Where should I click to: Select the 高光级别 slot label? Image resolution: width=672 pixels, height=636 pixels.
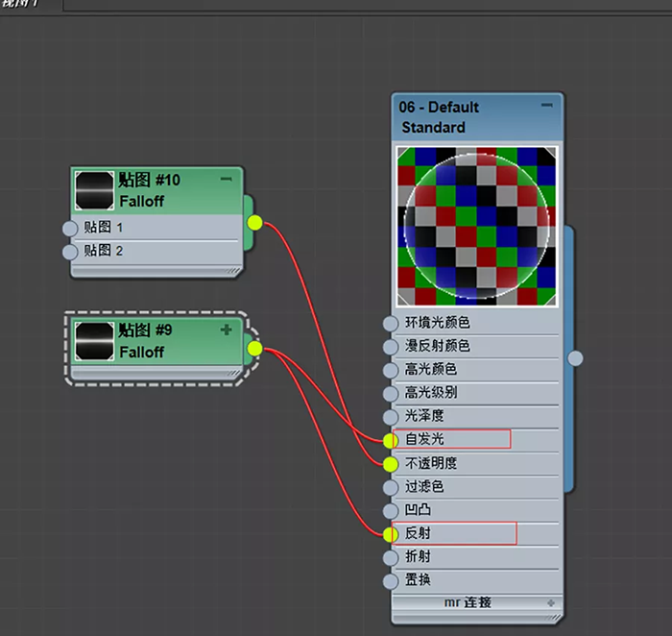431,392
